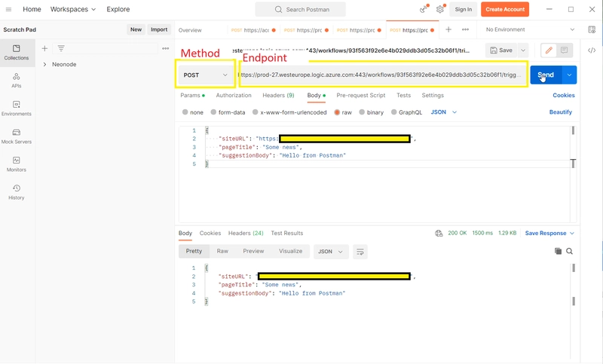The width and height of the screenshot is (603, 364).
Task: Open the Test Results tab
Action: [x=287, y=234]
